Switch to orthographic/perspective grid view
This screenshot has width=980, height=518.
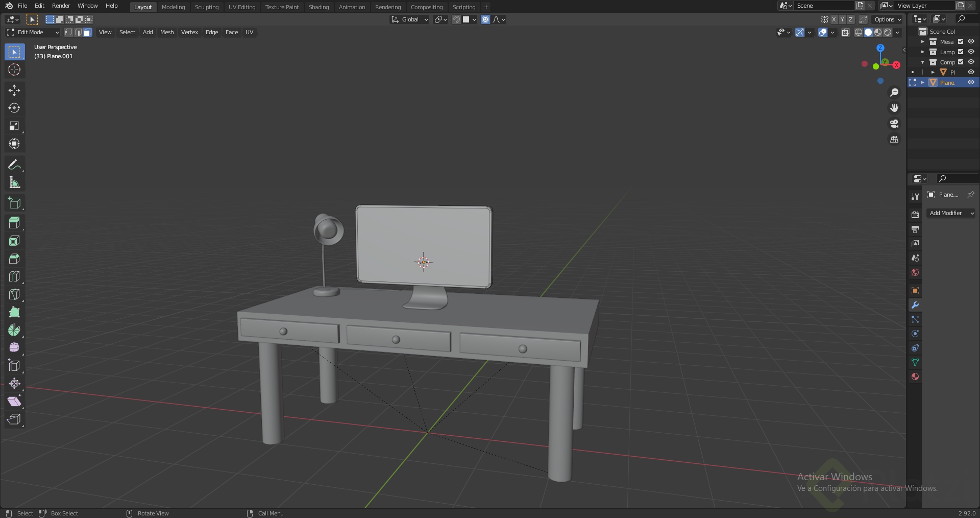click(x=894, y=139)
